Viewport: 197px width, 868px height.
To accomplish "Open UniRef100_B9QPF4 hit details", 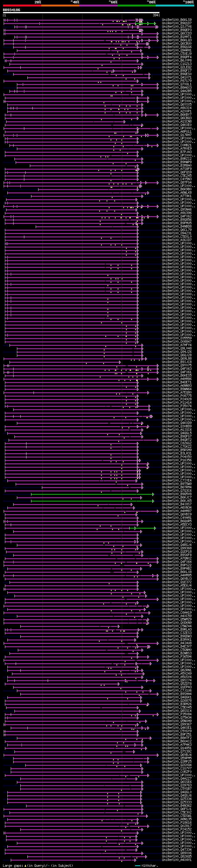I will pyautogui.click(x=177, y=57).
